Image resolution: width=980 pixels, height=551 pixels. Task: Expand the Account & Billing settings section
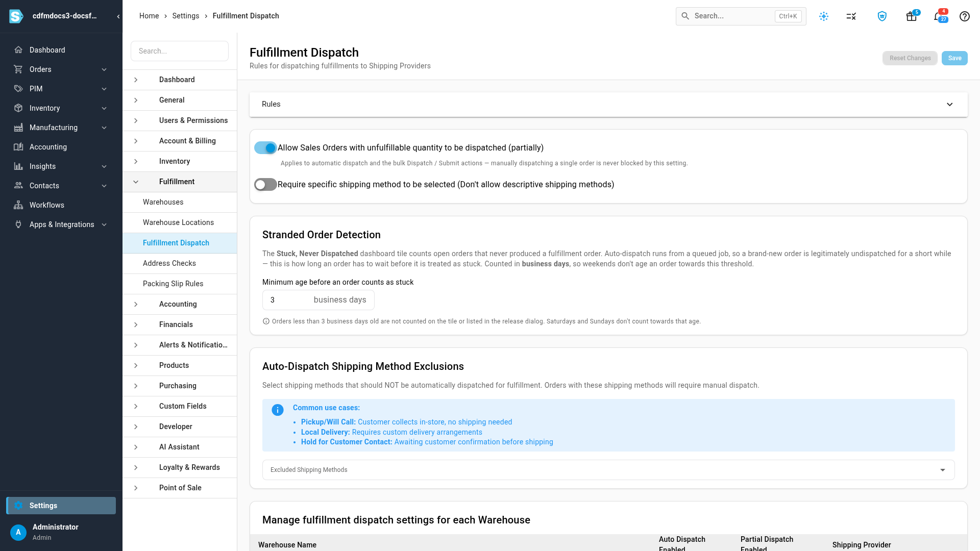pos(180,141)
